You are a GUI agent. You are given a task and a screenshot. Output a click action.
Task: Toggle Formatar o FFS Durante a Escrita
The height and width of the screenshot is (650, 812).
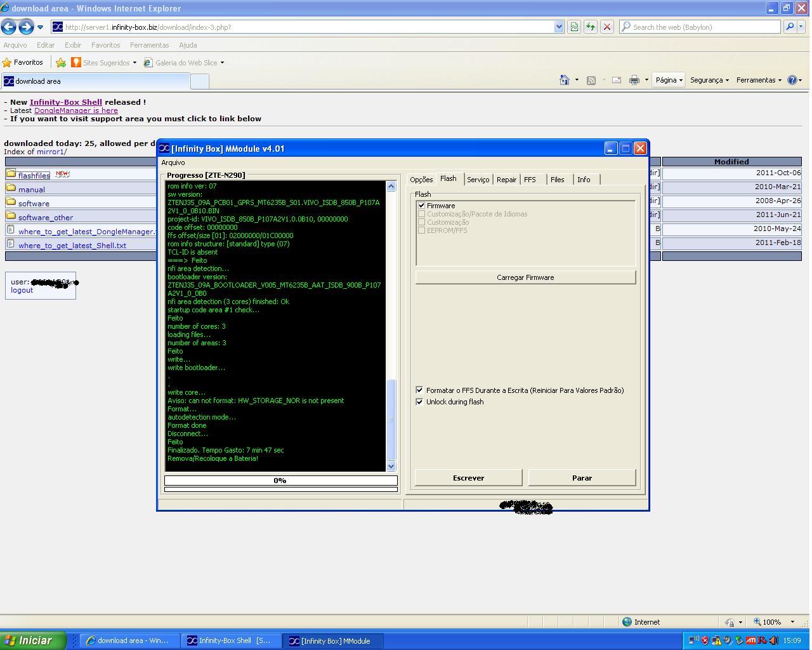click(x=419, y=390)
